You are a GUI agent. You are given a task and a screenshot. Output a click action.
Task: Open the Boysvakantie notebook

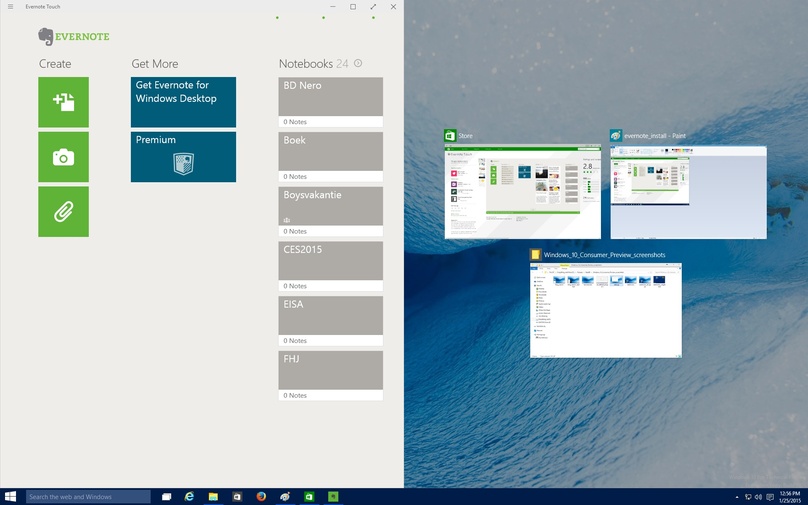(331, 212)
